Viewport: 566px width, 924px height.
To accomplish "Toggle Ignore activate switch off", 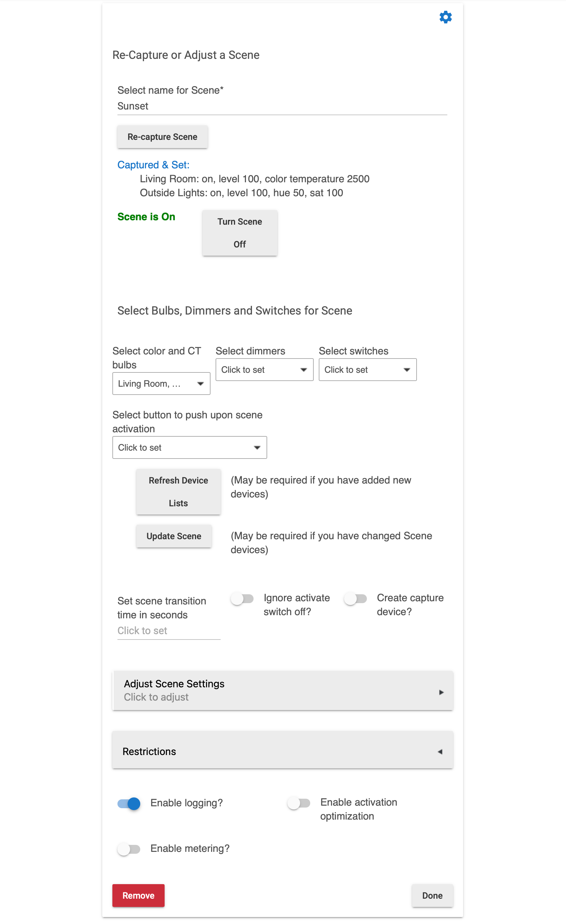I will pyautogui.click(x=242, y=598).
